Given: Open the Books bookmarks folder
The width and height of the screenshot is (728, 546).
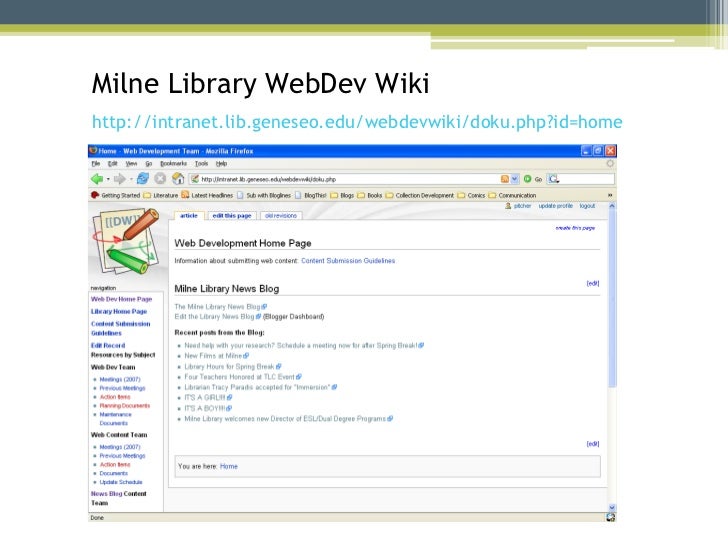Looking at the screenshot, I should click(x=370, y=195).
